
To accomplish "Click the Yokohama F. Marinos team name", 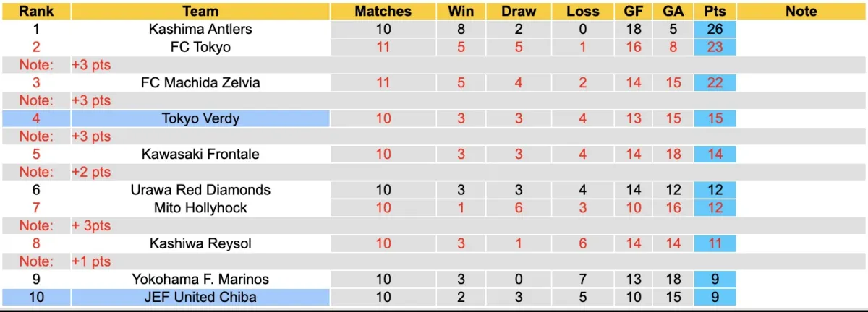I will (200, 279).
